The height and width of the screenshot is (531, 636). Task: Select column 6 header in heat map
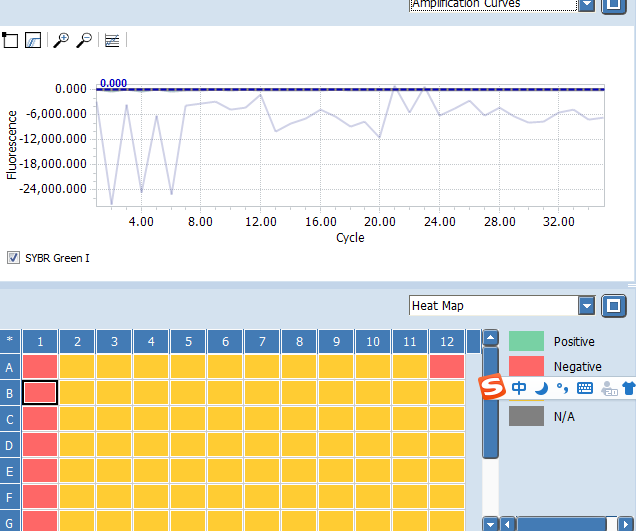tap(225, 342)
